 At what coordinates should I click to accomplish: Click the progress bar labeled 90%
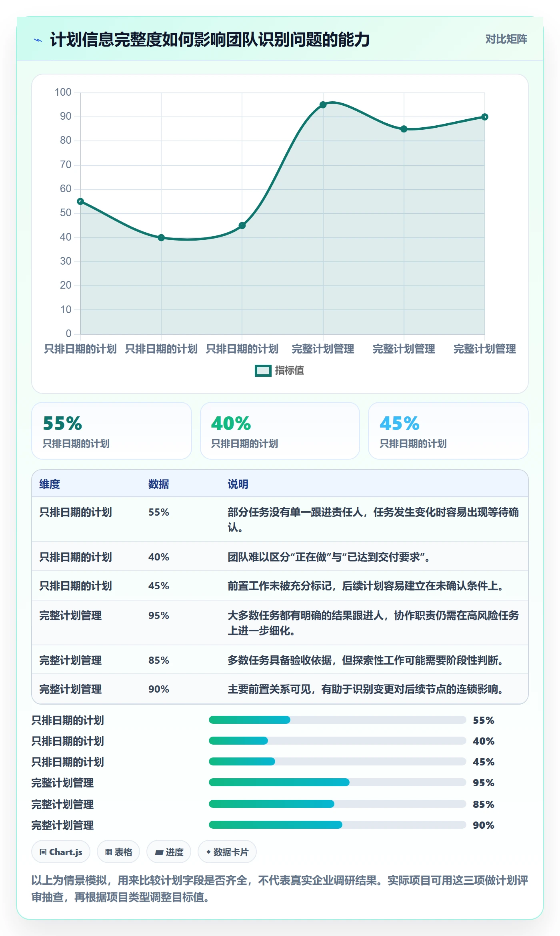[x=338, y=825]
